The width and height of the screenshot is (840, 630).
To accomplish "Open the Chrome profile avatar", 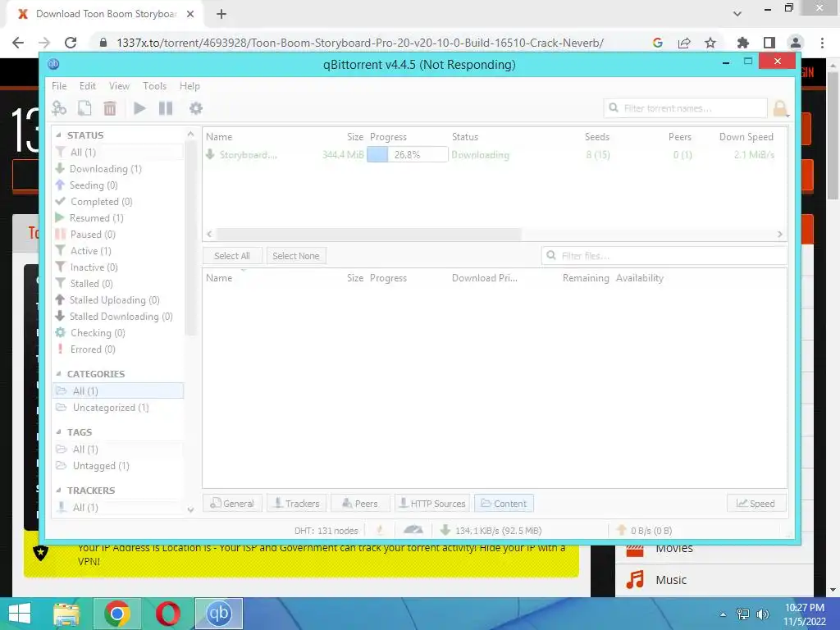I will [796, 43].
